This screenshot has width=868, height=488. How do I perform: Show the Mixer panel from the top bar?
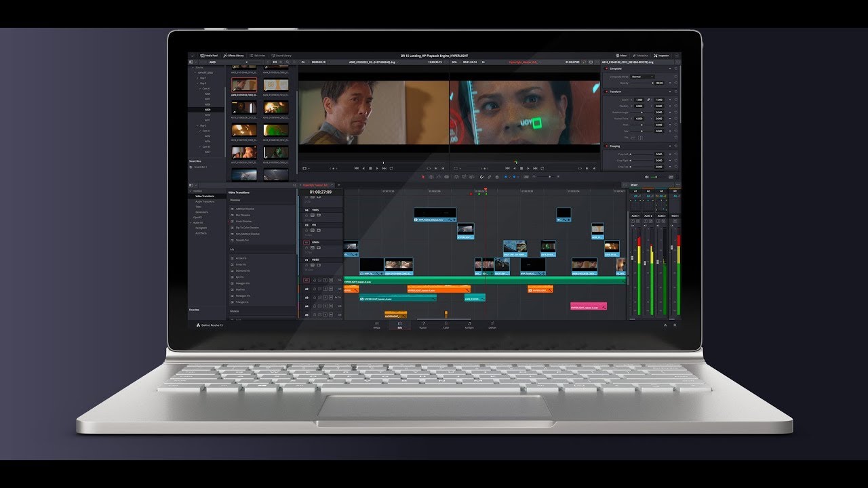coord(621,56)
